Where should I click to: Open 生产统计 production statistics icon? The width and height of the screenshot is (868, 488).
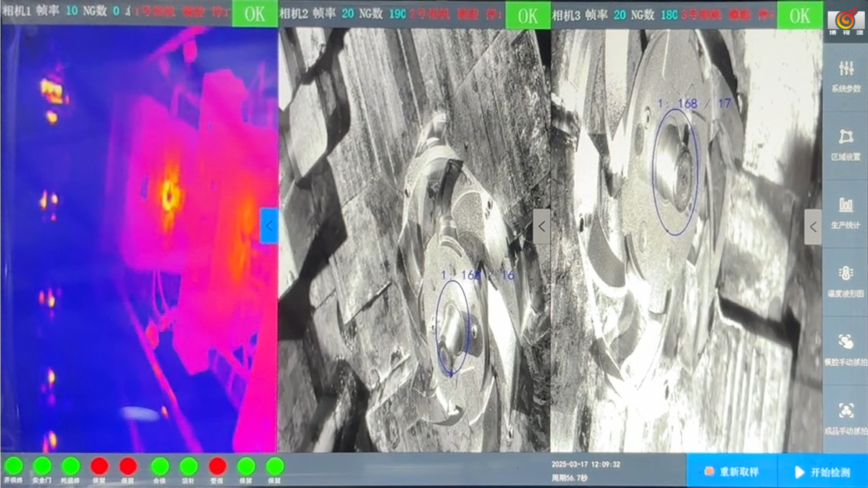tap(846, 205)
